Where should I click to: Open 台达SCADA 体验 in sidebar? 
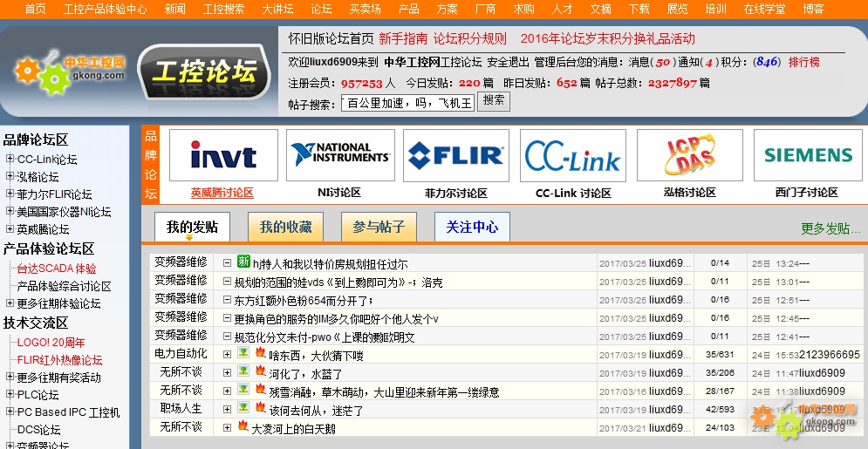click(x=57, y=269)
